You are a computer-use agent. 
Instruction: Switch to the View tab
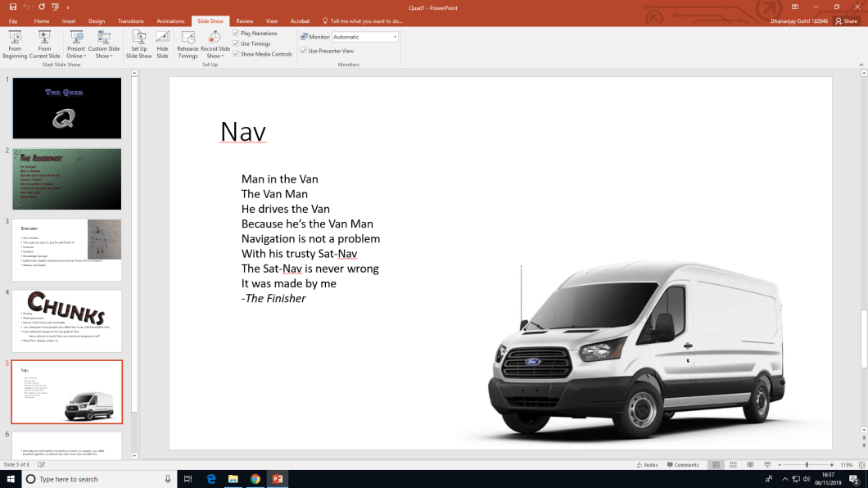271,21
